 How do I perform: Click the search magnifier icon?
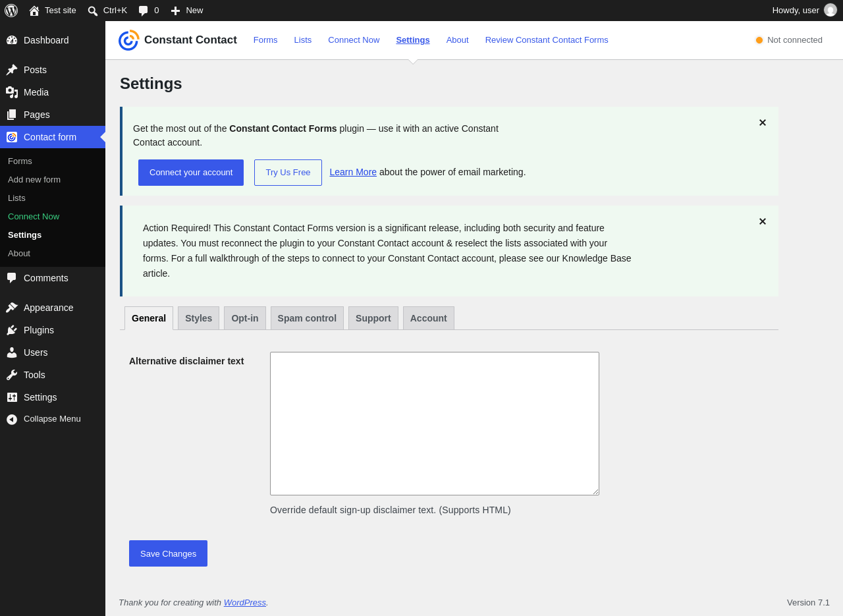point(93,11)
